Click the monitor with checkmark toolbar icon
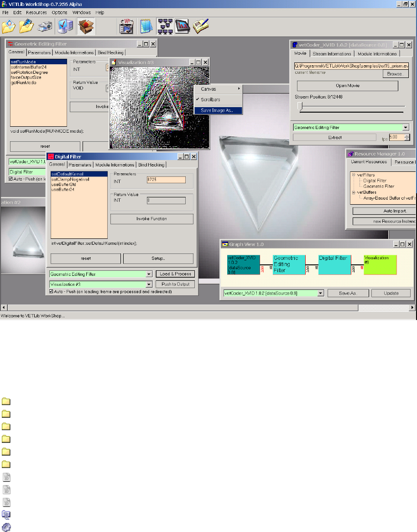The image size is (417, 532). 65,26
